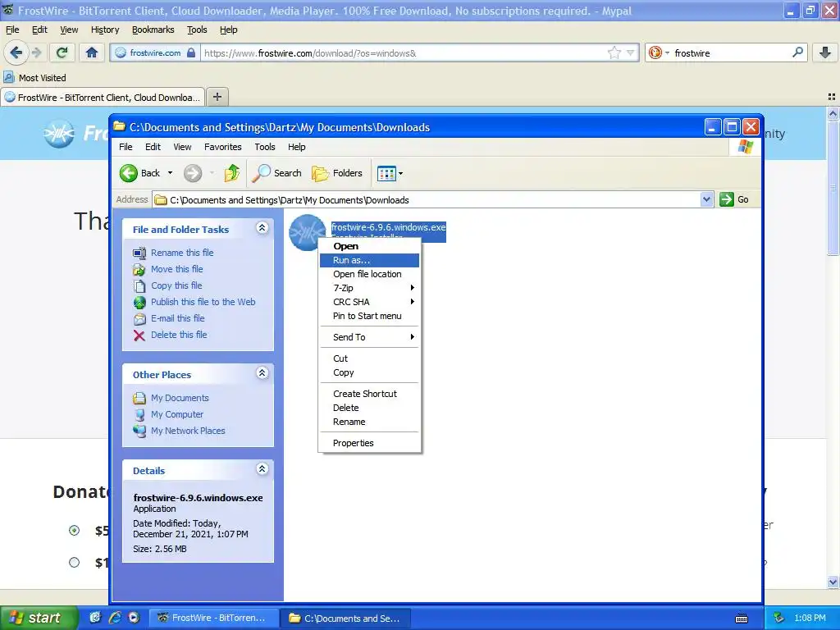Click the Move this file icon
The image size is (840, 630).
[139, 269]
